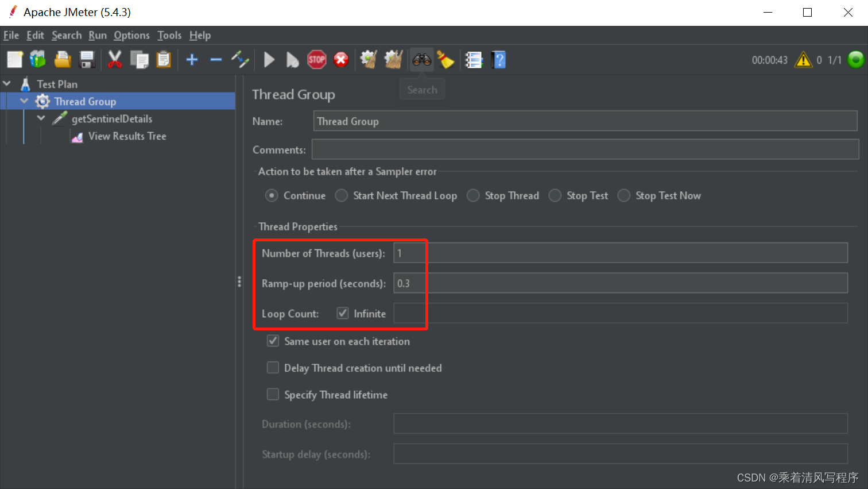Open the Help menu
Image resolution: width=868 pixels, height=489 pixels.
coord(200,35)
